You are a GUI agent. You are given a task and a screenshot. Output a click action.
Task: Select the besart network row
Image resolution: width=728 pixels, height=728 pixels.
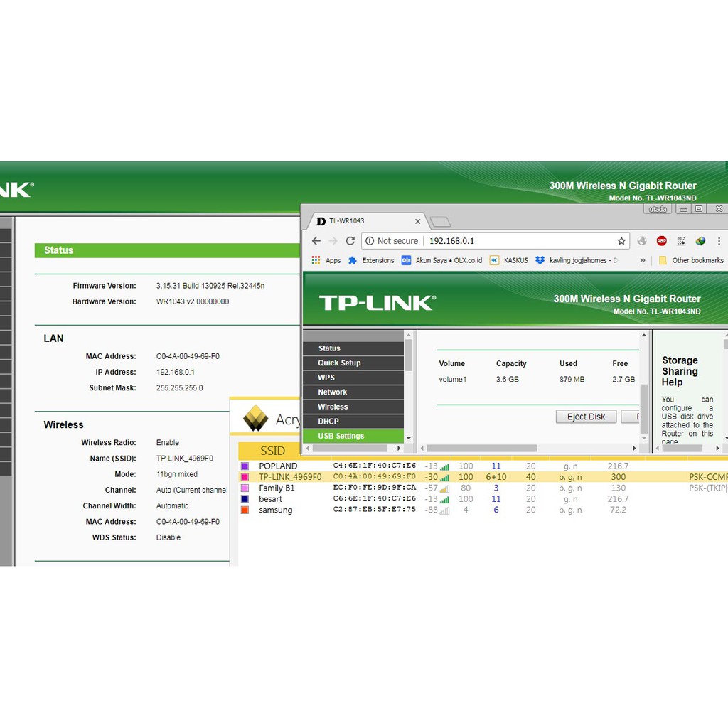pyautogui.click(x=483, y=499)
